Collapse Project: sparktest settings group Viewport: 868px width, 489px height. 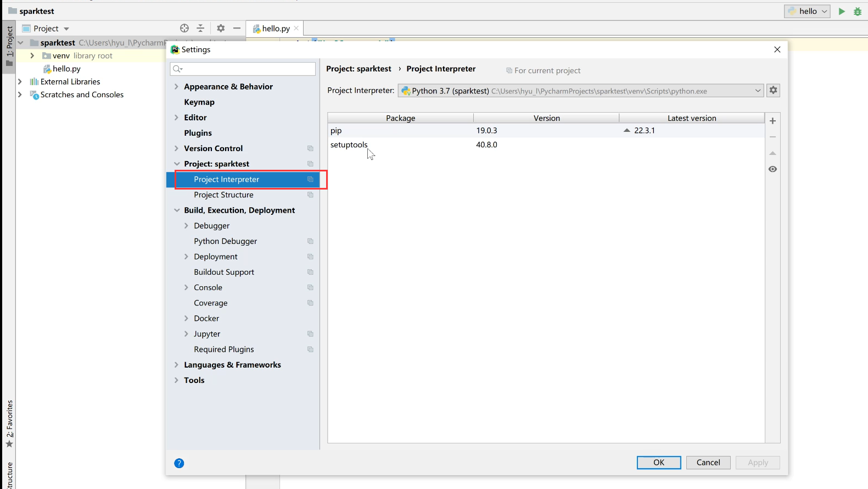coord(176,164)
